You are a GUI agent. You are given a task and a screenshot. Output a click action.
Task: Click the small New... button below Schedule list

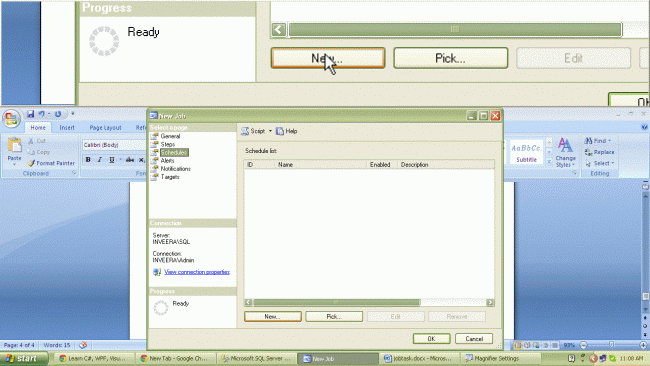(x=273, y=317)
